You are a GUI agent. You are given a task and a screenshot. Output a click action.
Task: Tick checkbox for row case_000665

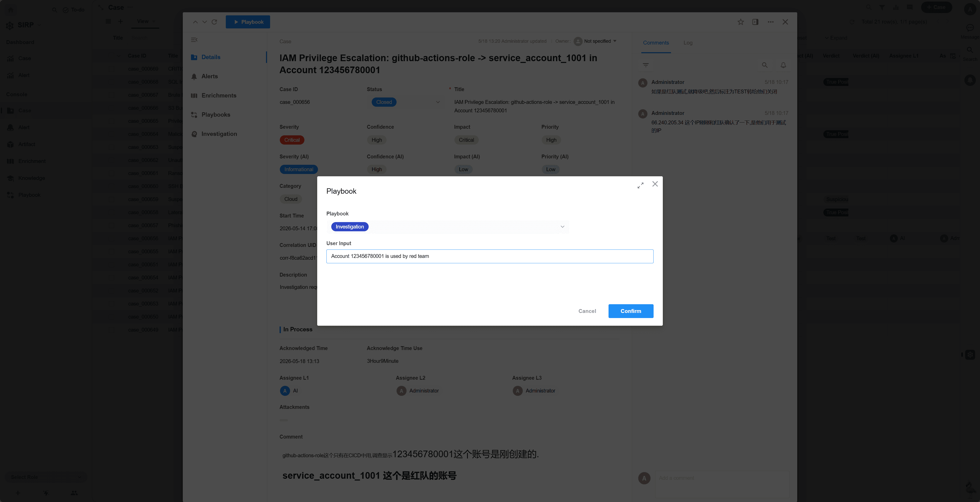point(111,121)
